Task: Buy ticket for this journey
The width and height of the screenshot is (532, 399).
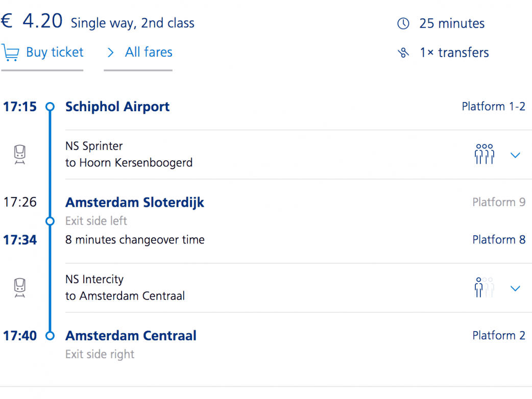Action: pos(54,53)
